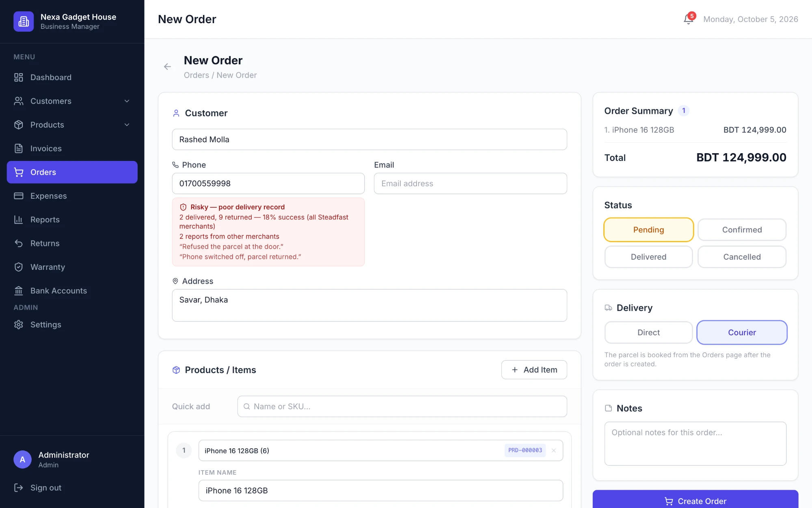Open Expenses in the sidebar menu
812x508 pixels.
[x=72, y=196]
